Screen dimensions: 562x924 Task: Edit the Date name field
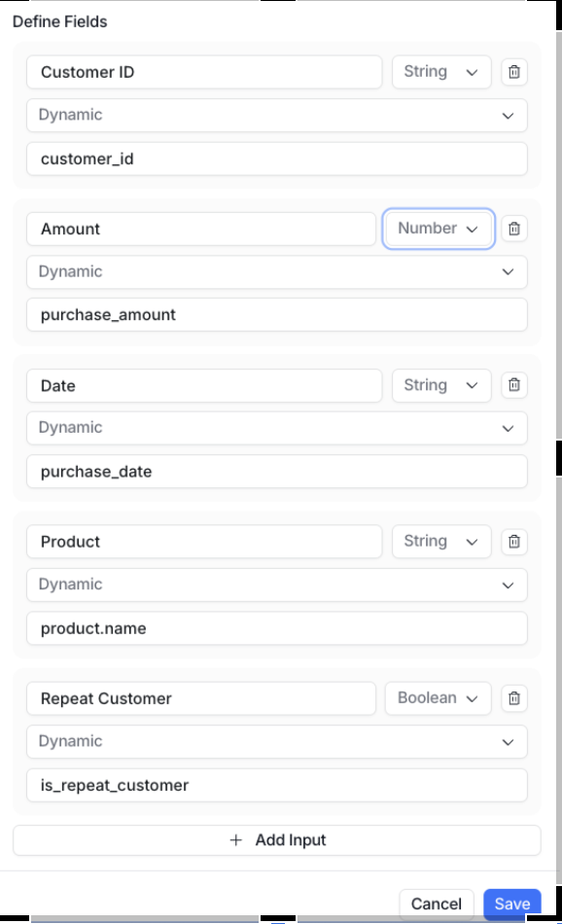point(204,385)
